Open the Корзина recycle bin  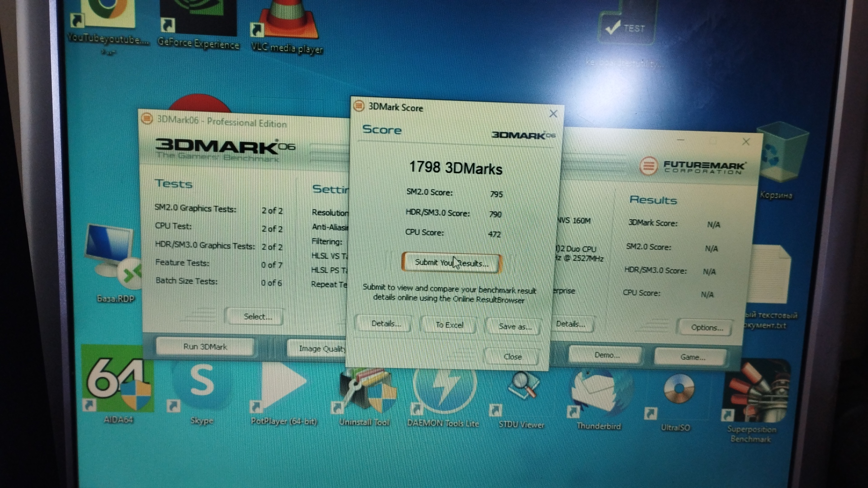pos(781,161)
